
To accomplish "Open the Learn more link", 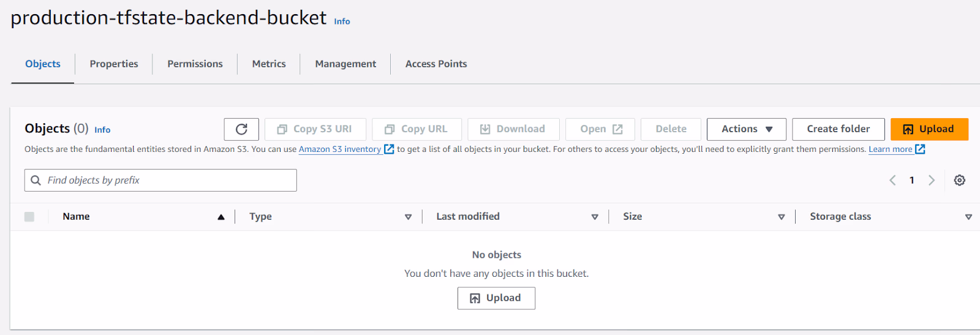I will click(891, 149).
